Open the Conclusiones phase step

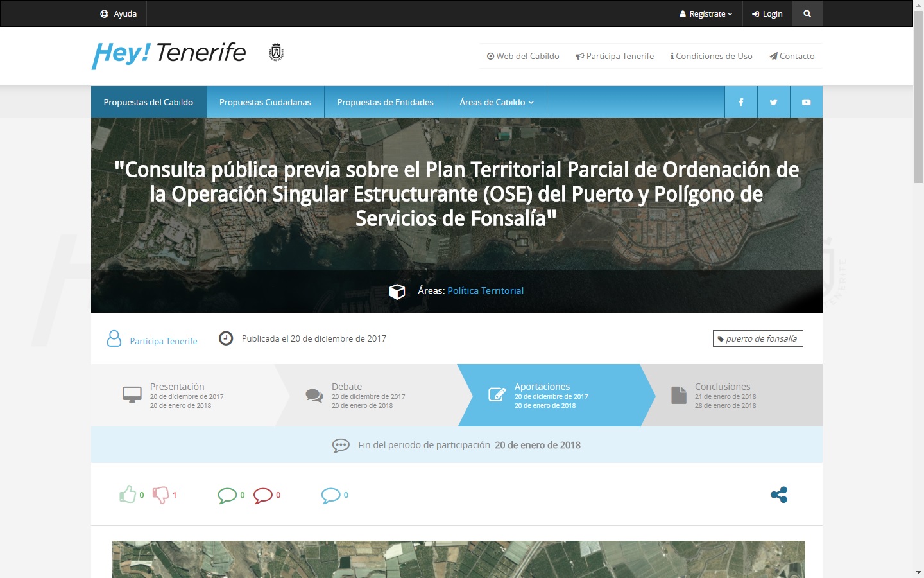(x=724, y=395)
